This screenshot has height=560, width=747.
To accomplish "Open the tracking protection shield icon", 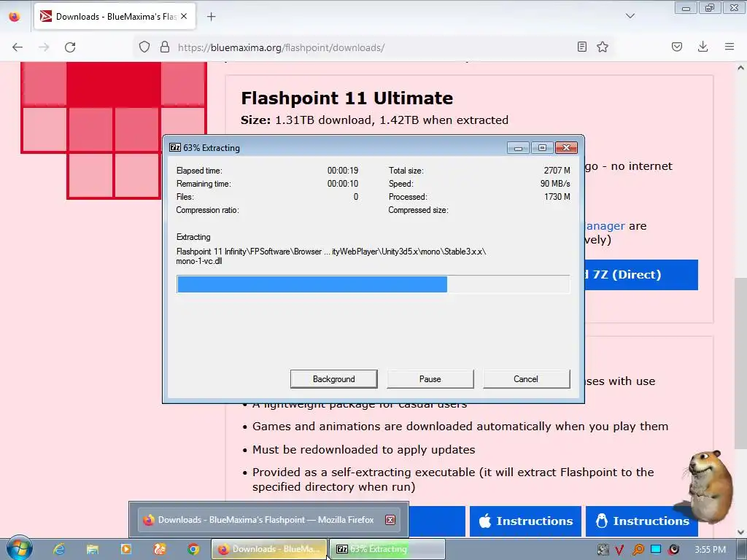I will (144, 47).
